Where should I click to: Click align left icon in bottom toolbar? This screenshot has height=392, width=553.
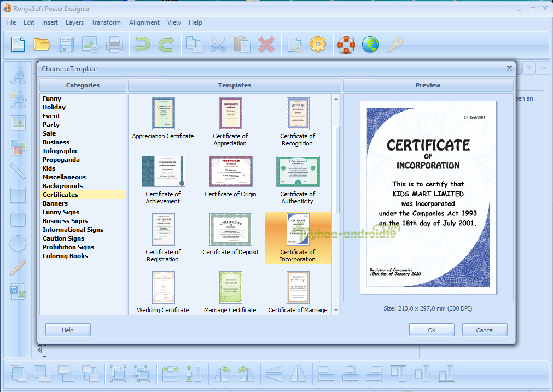(326, 373)
